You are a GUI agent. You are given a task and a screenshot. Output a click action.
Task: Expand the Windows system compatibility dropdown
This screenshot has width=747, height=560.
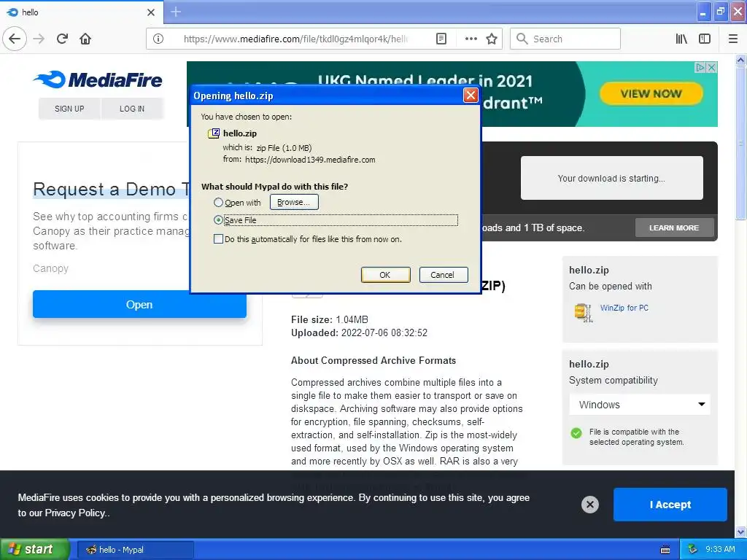pos(640,404)
